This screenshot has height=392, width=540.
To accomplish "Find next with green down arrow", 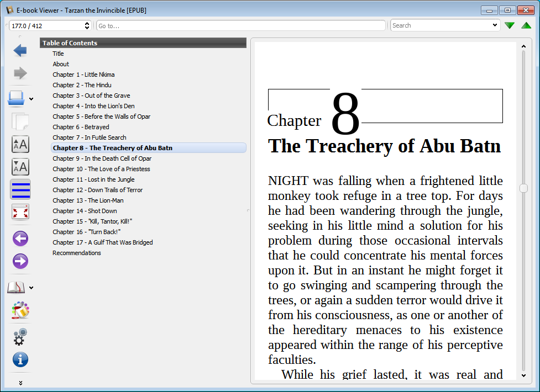I will click(510, 25).
